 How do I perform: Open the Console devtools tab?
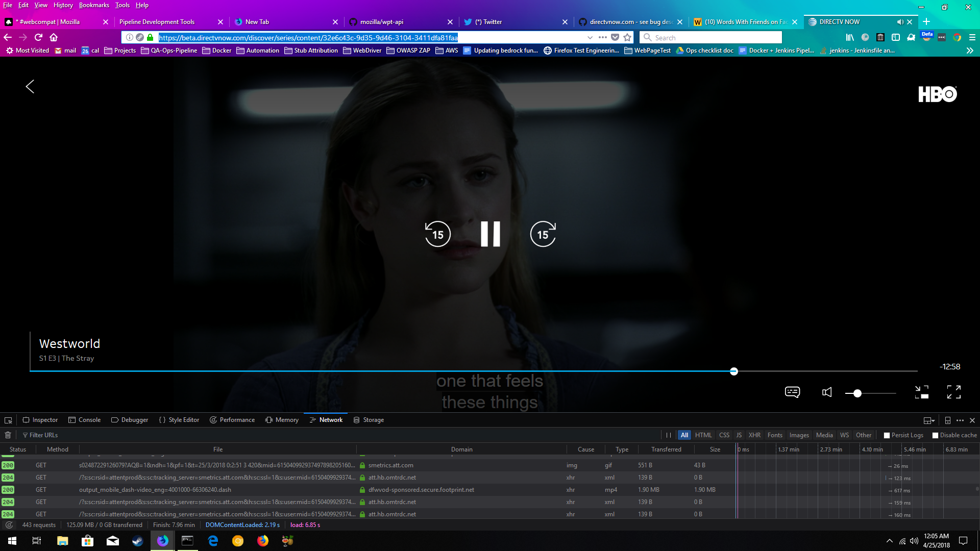(x=85, y=420)
